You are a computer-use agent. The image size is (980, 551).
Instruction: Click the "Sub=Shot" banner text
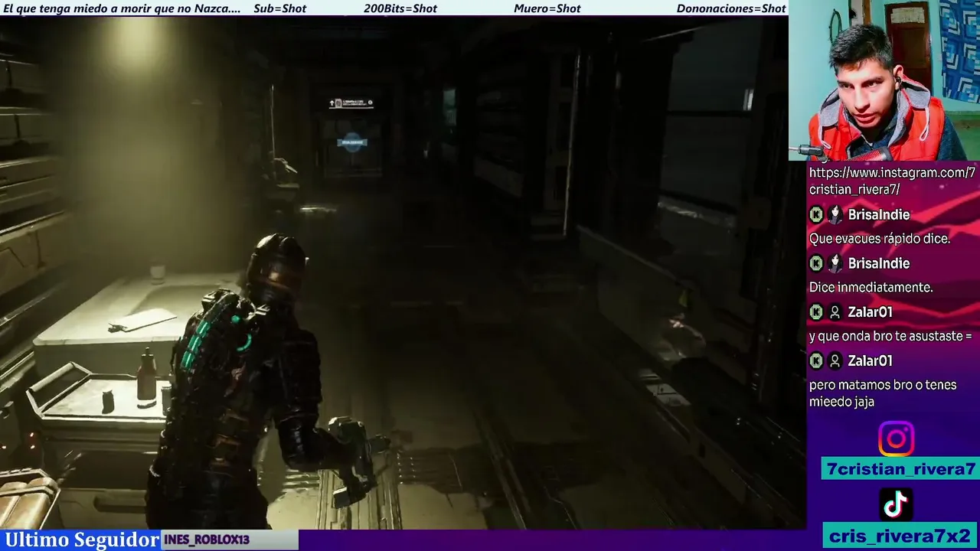pyautogui.click(x=279, y=8)
